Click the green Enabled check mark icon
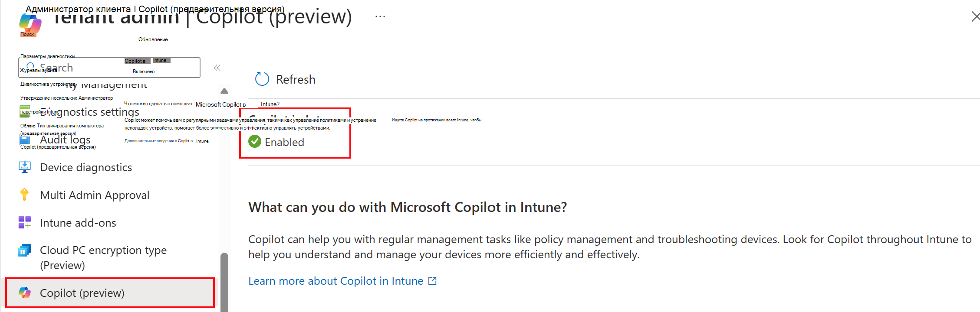The height and width of the screenshot is (312, 980). click(x=255, y=142)
